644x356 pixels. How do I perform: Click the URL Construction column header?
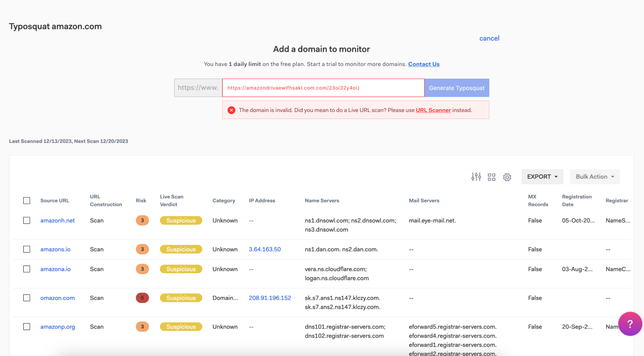(x=106, y=200)
